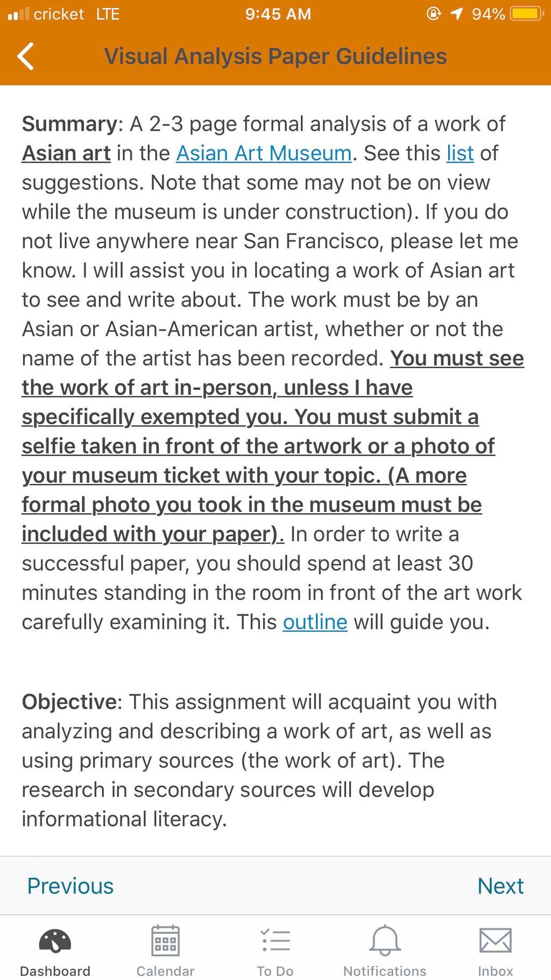Go to the Next page
Screen dimensions: 551x980
pos(500,886)
